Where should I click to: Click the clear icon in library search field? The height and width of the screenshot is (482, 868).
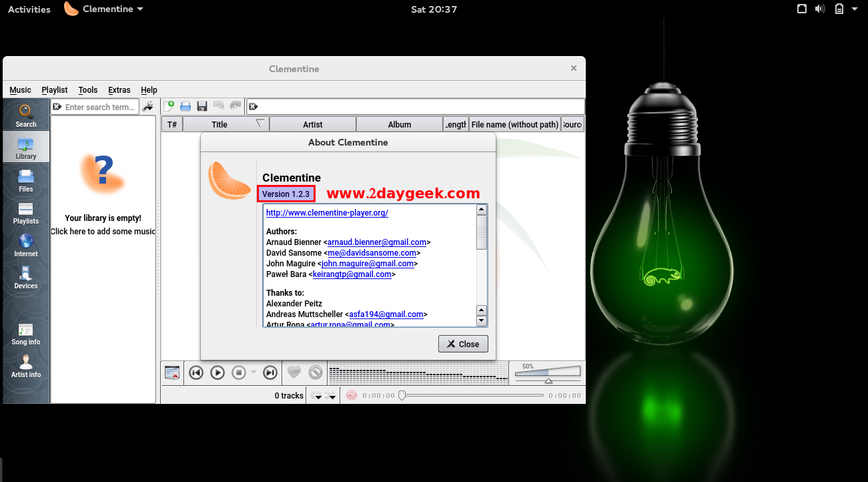pyautogui.click(x=57, y=107)
